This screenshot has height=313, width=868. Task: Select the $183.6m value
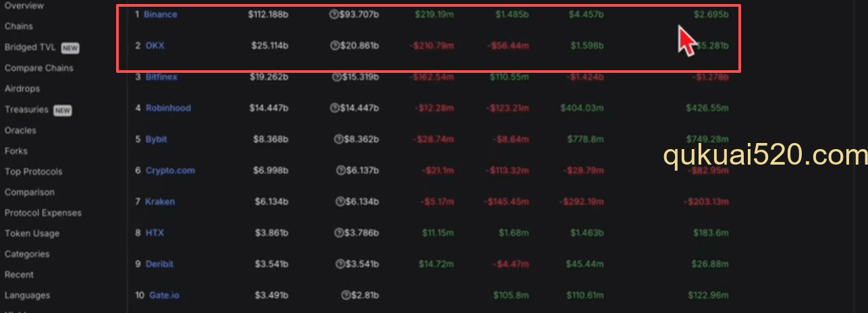[x=711, y=233]
